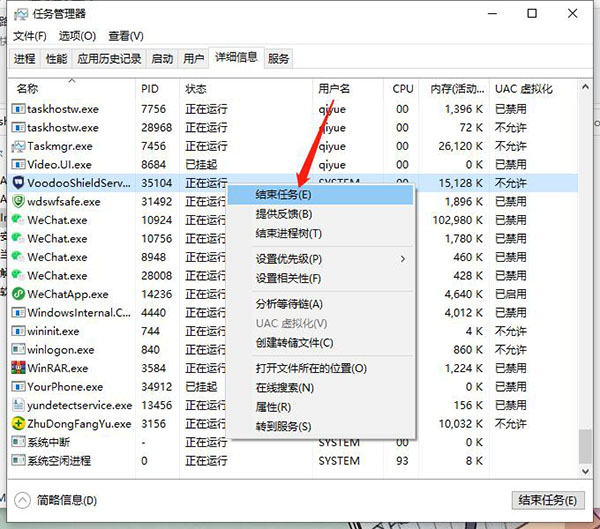The height and width of the screenshot is (529, 600).
Task: Switch to the 应用历史记录 tab
Action: tap(109, 59)
